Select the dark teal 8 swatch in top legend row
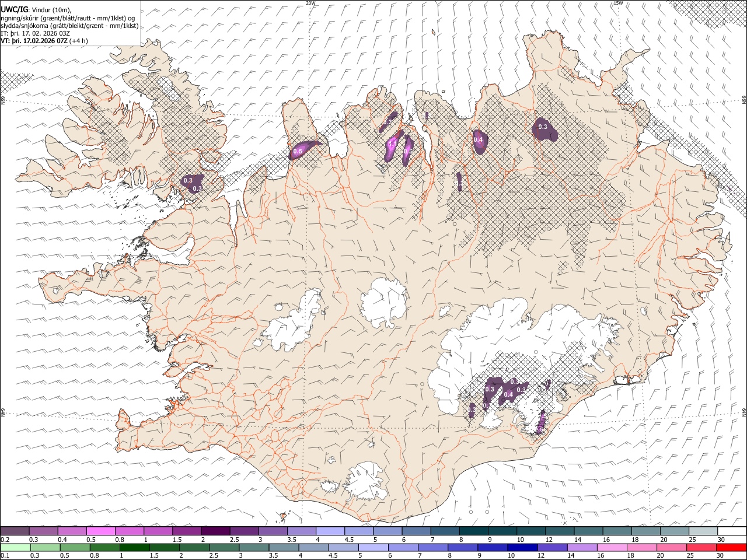 click(x=473, y=531)
